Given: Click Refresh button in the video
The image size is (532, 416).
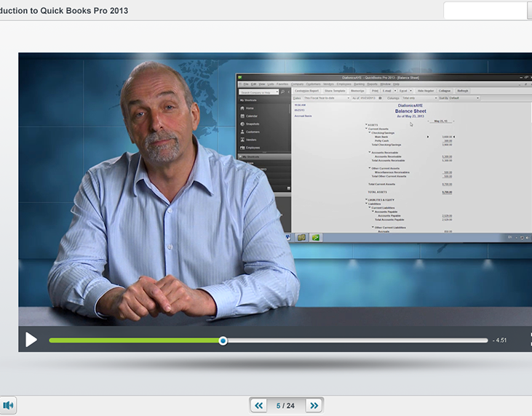Looking at the screenshot, I should (462, 91).
